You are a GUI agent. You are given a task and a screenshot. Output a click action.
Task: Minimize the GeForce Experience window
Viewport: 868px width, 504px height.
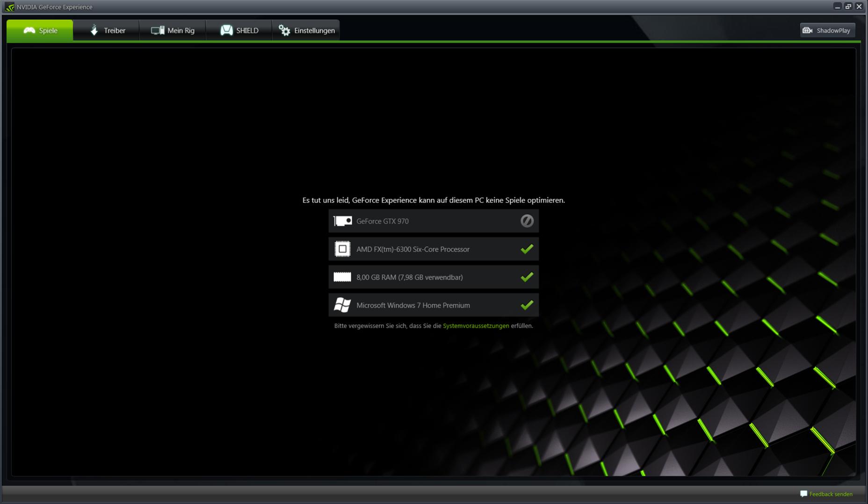click(x=837, y=7)
